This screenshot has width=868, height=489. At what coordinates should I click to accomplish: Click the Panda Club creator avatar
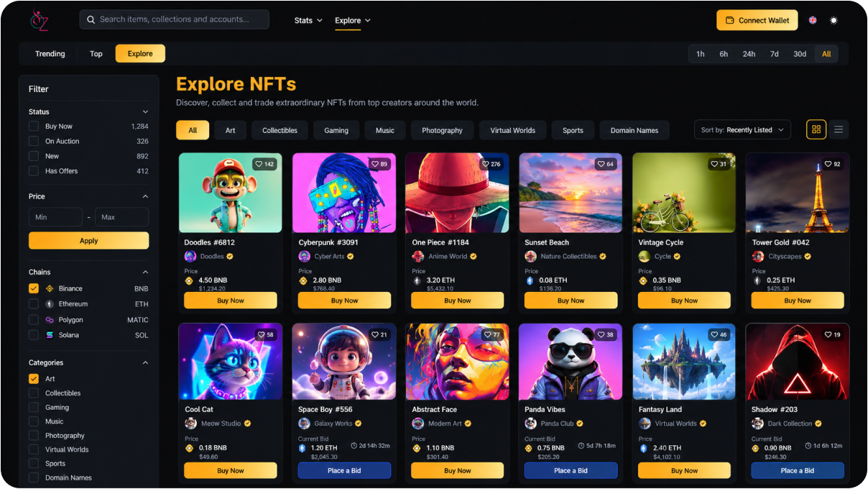pyautogui.click(x=530, y=424)
